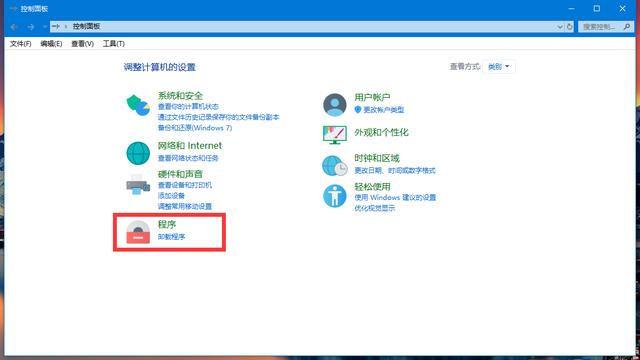This screenshot has width=640, height=360.
Task: Open the 工具(T) menu
Action: pyautogui.click(x=113, y=44)
